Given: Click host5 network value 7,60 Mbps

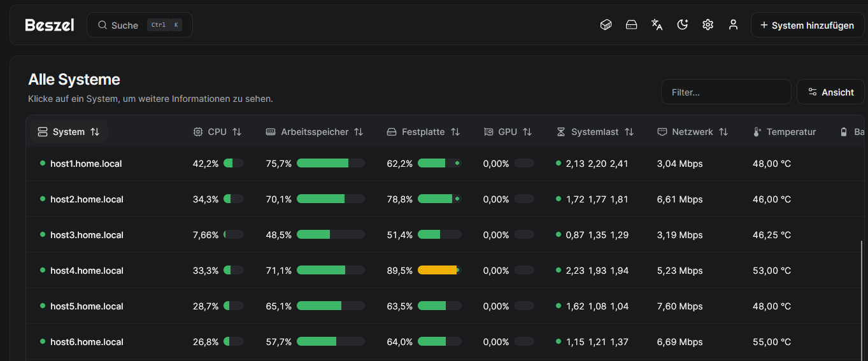Looking at the screenshot, I should (680, 306).
